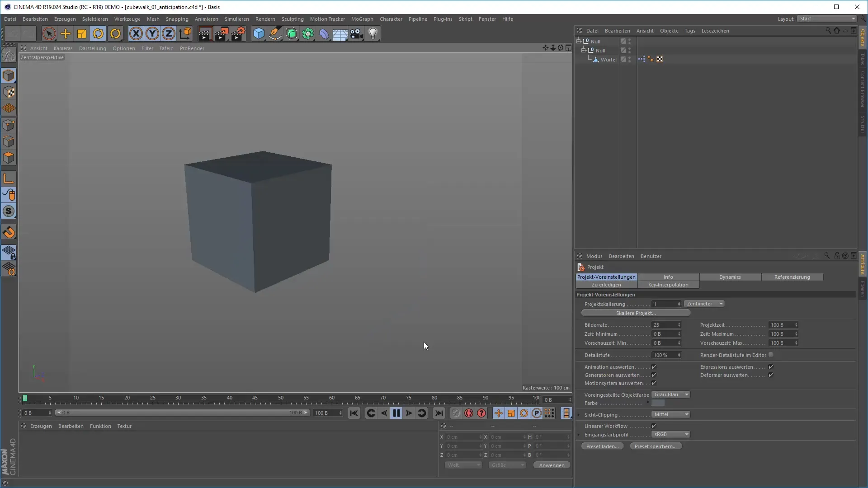Select the Scale tool
868x488 pixels.
(82, 33)
